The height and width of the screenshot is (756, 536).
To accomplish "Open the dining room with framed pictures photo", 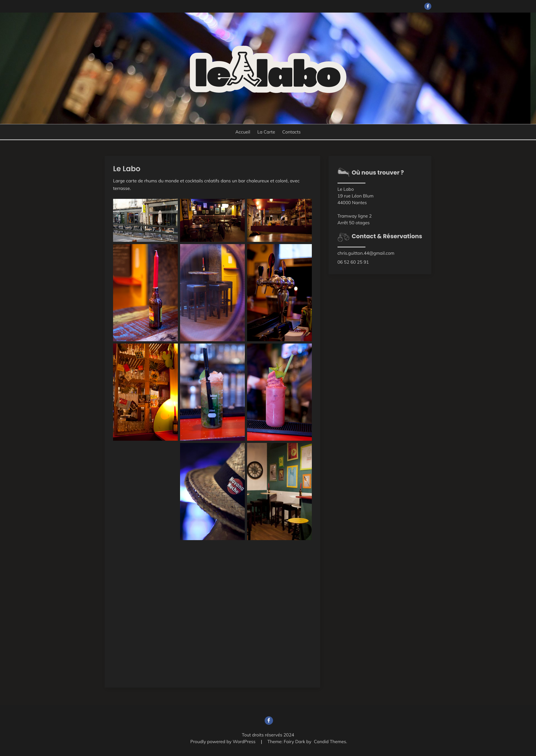I will 212,220.
